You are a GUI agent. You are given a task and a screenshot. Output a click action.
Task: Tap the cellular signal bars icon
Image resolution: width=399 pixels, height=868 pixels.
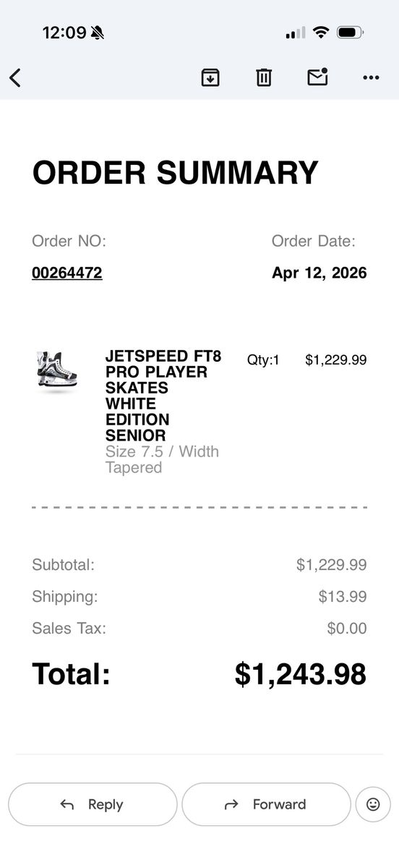pos(296,33)
